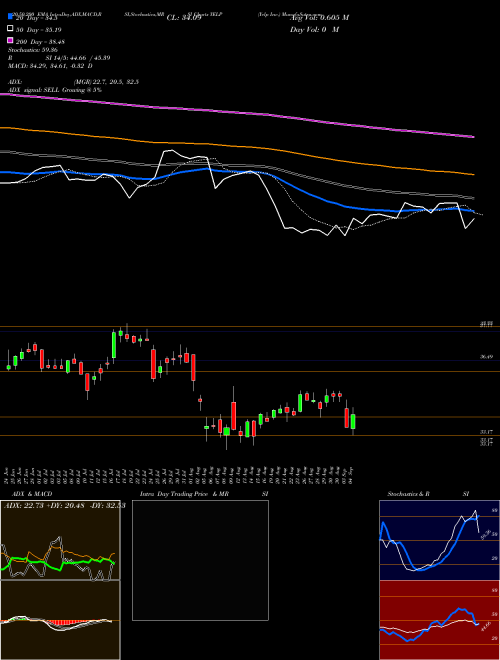
Task: Open the blue Stochastics chart panel
Action: [x=439, y=540]
